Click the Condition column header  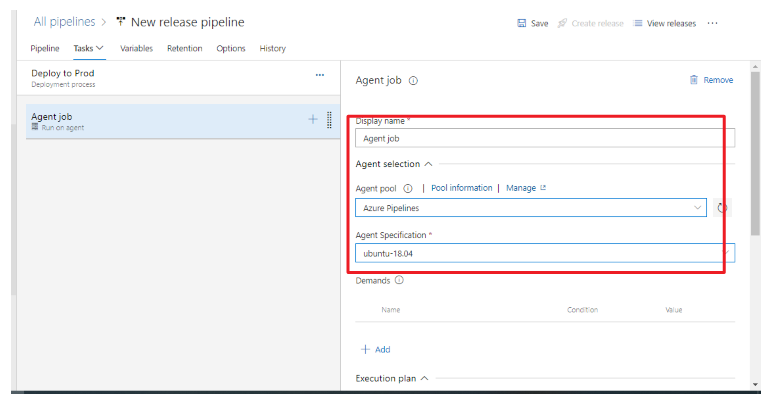pyautogui.click(x=582, y=310)
